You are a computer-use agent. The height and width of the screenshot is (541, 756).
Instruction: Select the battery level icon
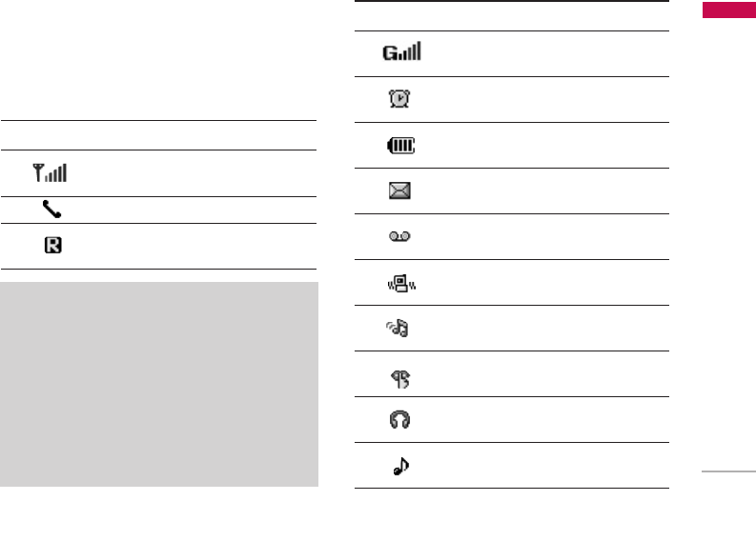pyautogui.click(x=400, y=146)
